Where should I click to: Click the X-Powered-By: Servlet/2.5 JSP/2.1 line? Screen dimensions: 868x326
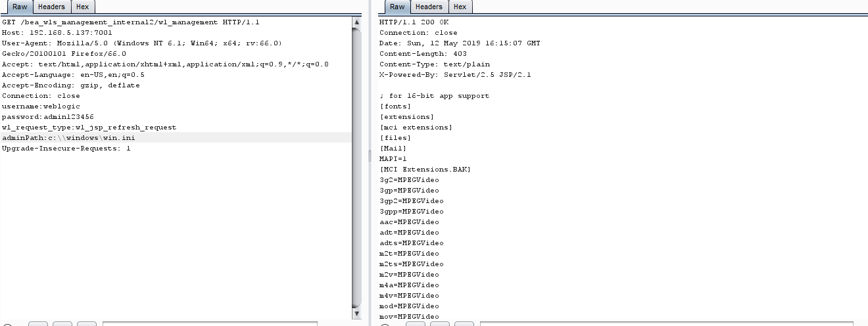point(455,74)
